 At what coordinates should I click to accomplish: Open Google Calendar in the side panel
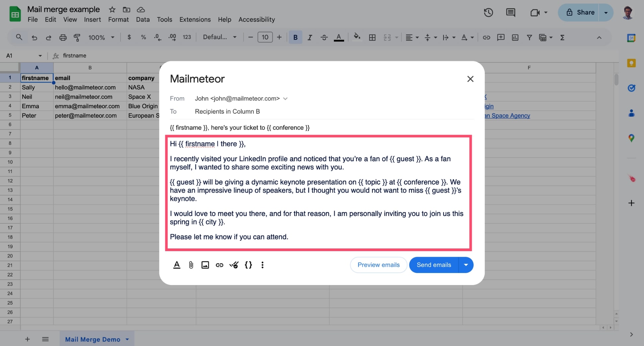(631, 38)
